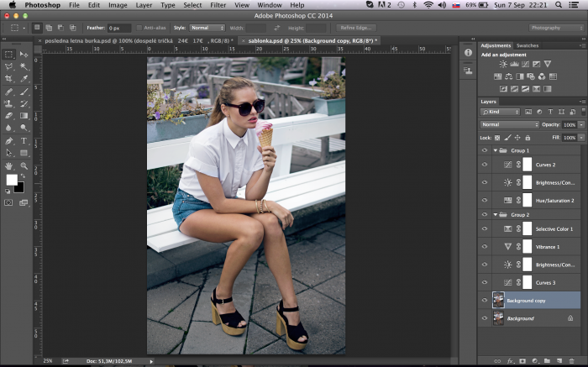Screen dimensions: 588x367
Task: Add a Color Balance adjustment
Action: 508,76
